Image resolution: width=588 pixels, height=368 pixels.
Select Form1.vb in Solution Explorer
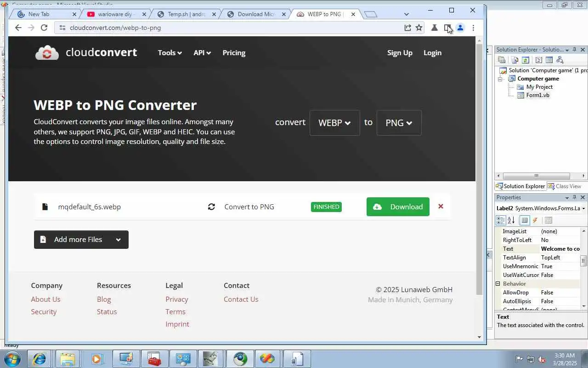[537, 95]
